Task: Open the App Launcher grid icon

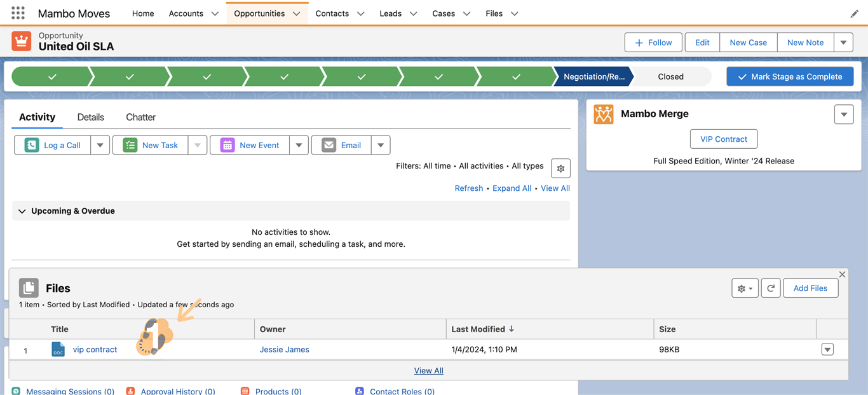Action: [x=18, y=13]
